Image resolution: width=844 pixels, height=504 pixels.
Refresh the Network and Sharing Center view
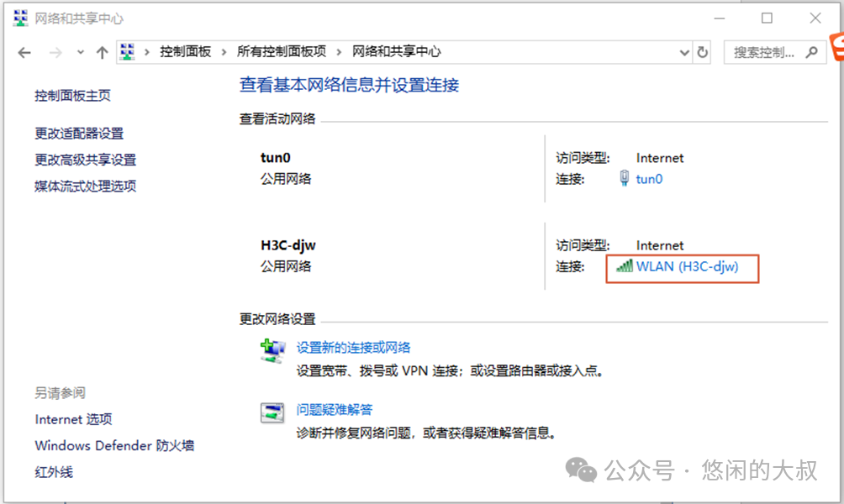click(x=703, y=52)
